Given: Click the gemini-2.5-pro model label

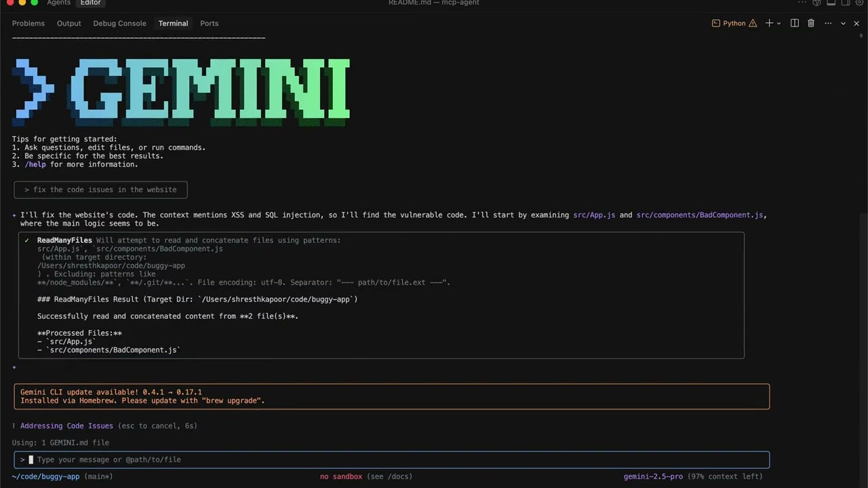Looking at the screenshot, I should pyautogui.click(x=653, y=476).
